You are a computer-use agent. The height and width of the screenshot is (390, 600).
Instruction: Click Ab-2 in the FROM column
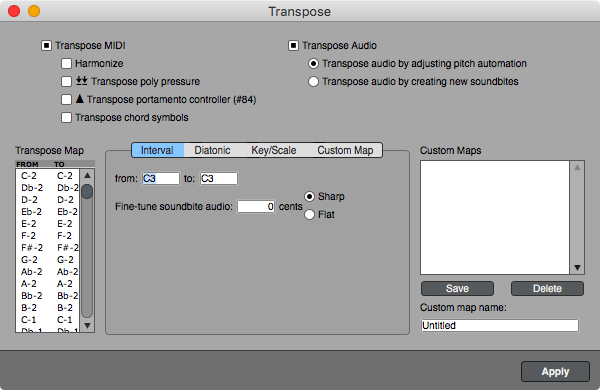pyautogui.click(x=32, y=272)
